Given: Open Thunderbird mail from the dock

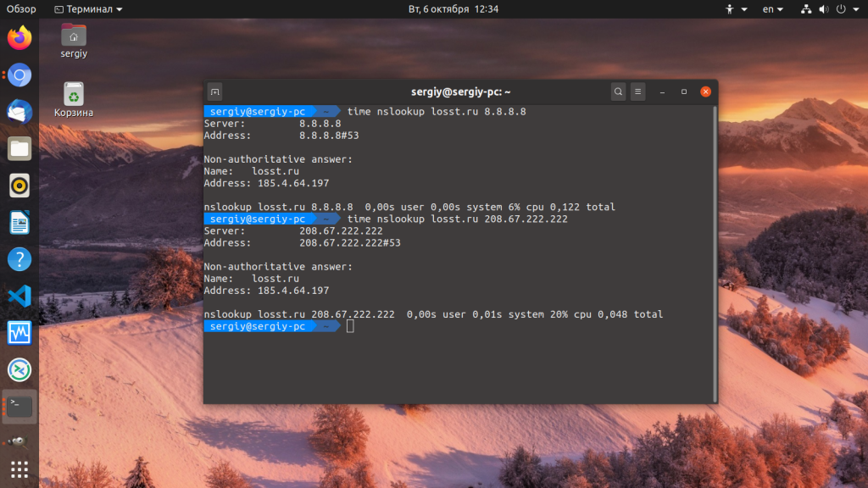Looking at the screenshot, I should pos(19,112).
